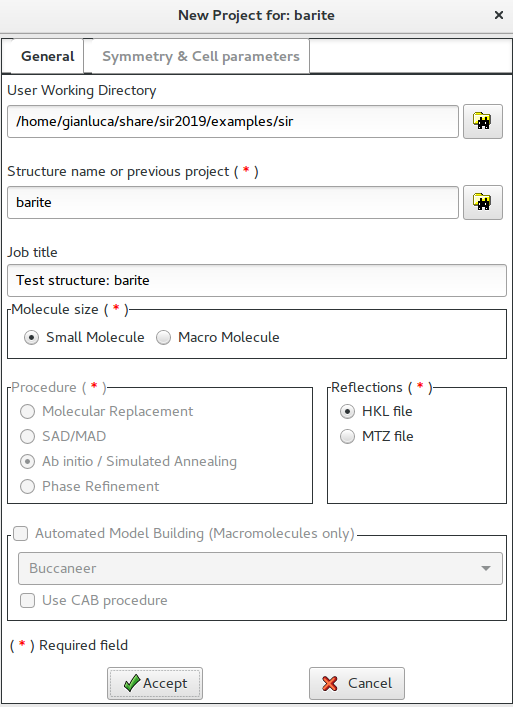Close the New Project dialog

pos(499,15)
